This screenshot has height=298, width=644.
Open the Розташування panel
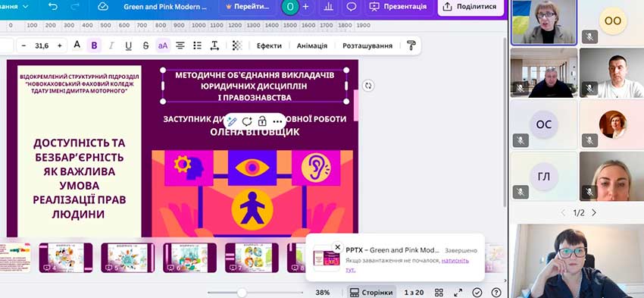coord(367,45)
